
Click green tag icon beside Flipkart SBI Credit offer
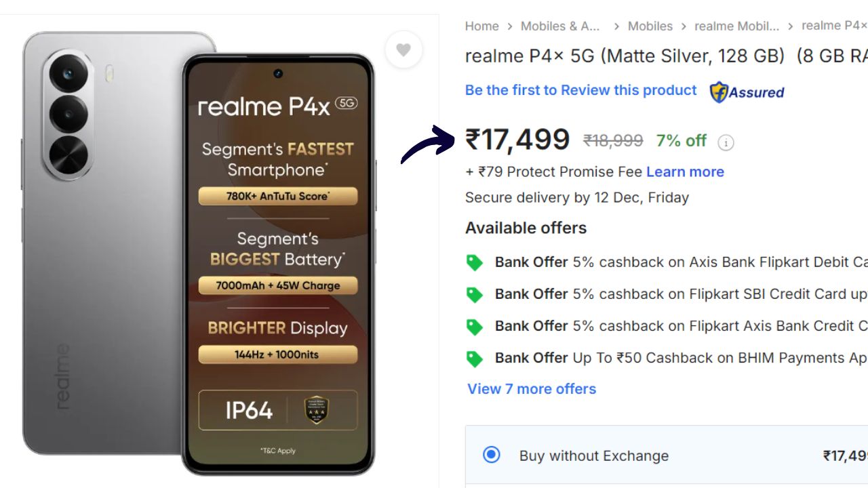(x=475, y=294)
